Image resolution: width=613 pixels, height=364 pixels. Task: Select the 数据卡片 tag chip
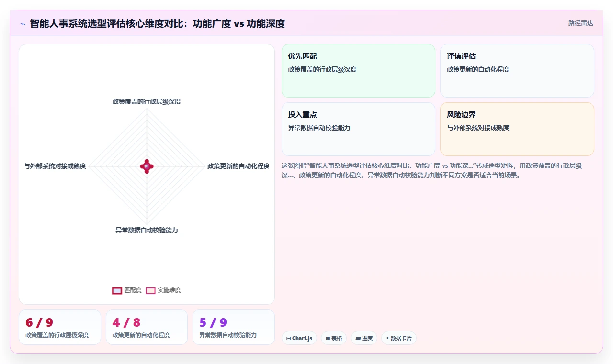pyautogui.click(x=399, y=338)
